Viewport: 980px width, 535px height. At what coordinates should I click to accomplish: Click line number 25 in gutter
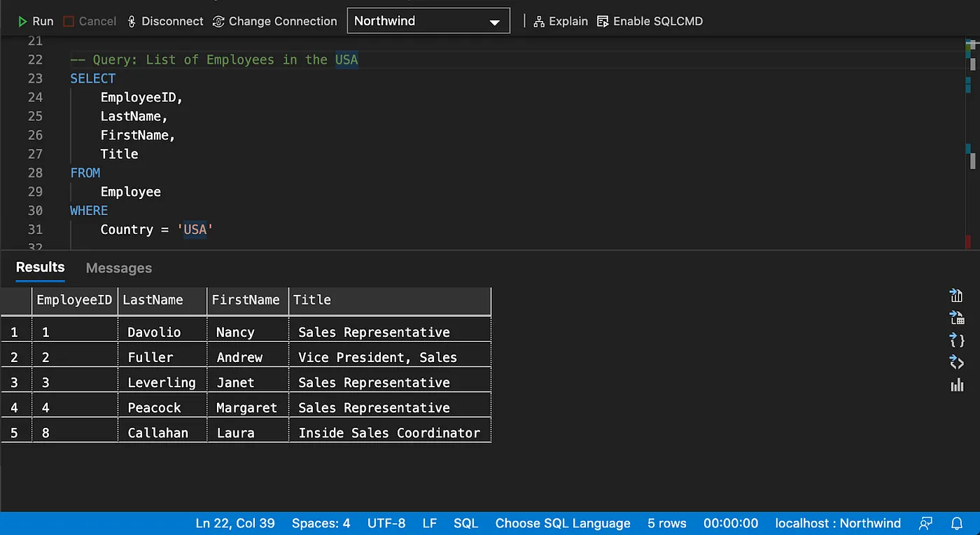point(35,116)
